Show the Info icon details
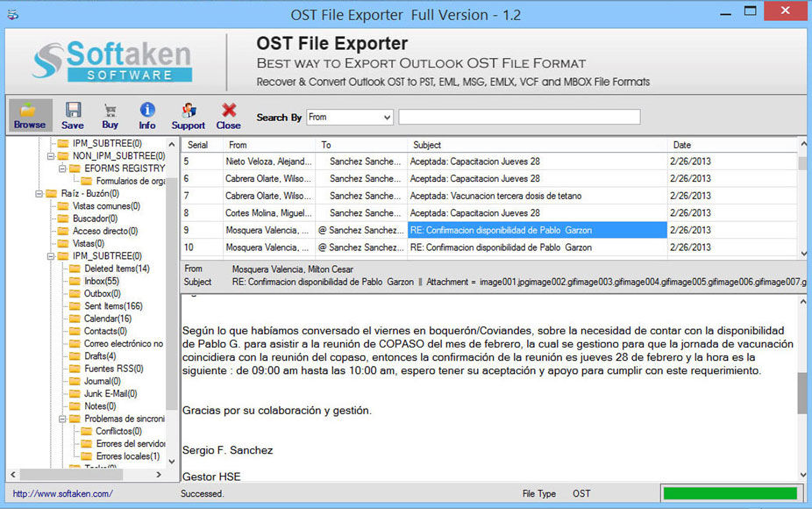 coord(147,110)
